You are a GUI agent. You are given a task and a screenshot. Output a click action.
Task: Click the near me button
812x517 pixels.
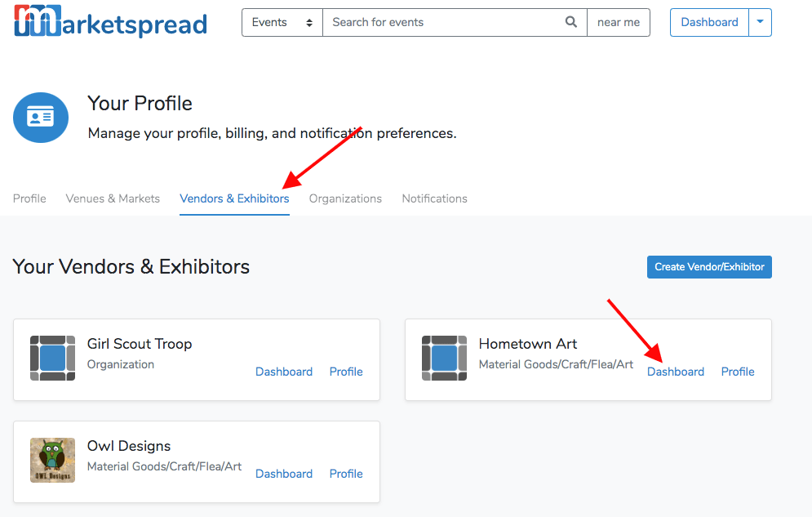(x=619, y=22)
